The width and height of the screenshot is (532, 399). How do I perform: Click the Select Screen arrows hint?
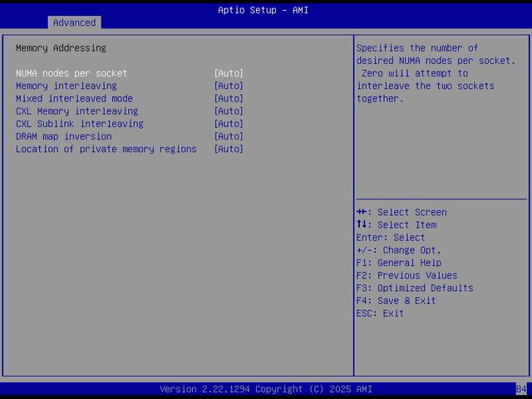tap(401, 213)
